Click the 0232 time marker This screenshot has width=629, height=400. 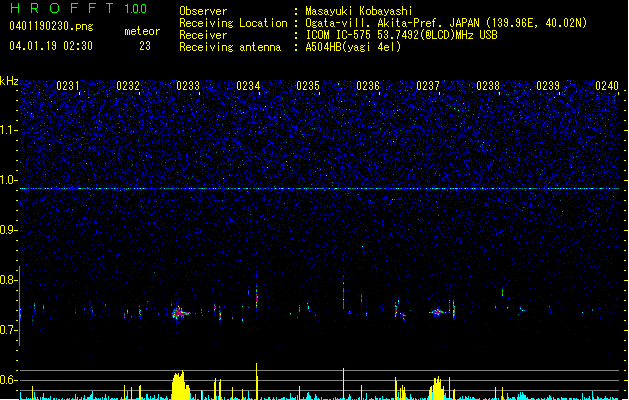tap(128, 86)
